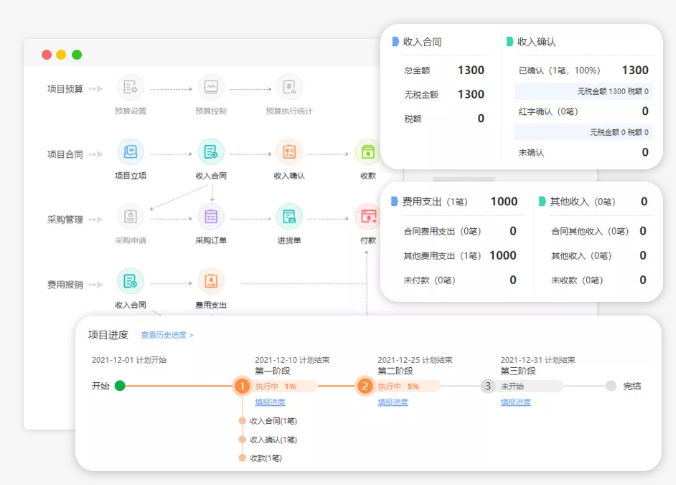Viewport: 676px width, 485px height.
Task: Click the 税额 0 row
Action: 444,119
